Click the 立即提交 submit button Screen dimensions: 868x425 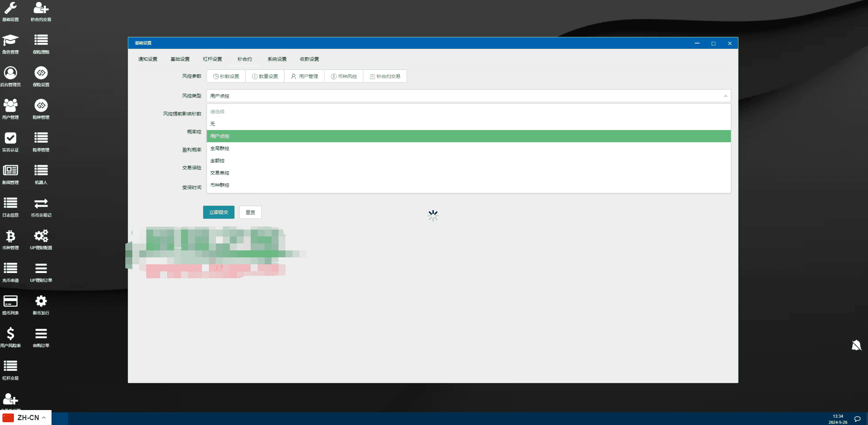point(219,212)
